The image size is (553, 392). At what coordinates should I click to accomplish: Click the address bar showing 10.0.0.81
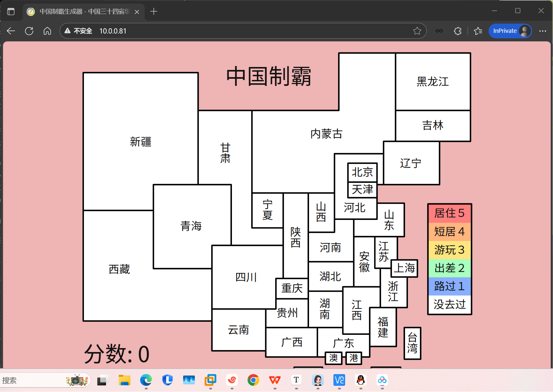click(243, 31)
